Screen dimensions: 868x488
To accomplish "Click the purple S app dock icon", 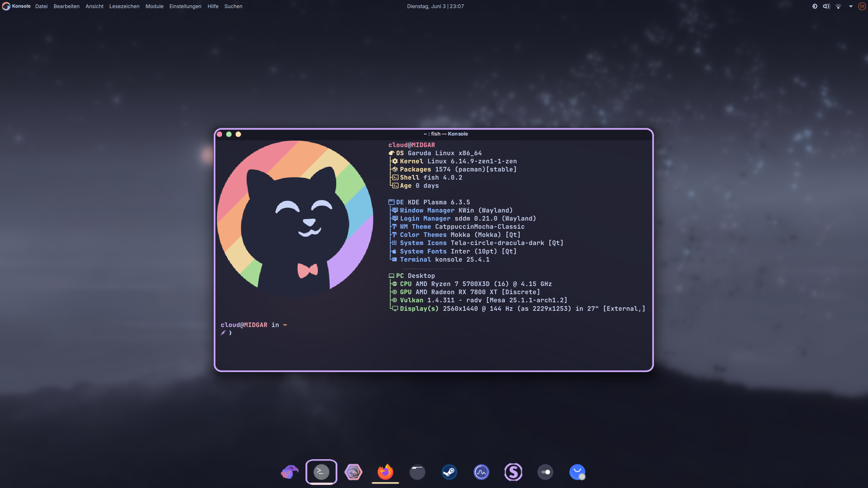I will coord(513,472).
